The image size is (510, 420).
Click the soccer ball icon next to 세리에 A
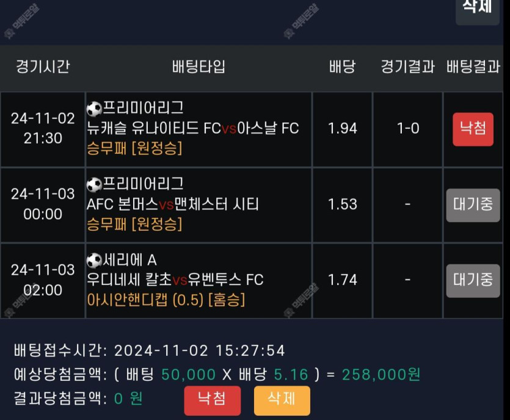click(x=94, y=261)
